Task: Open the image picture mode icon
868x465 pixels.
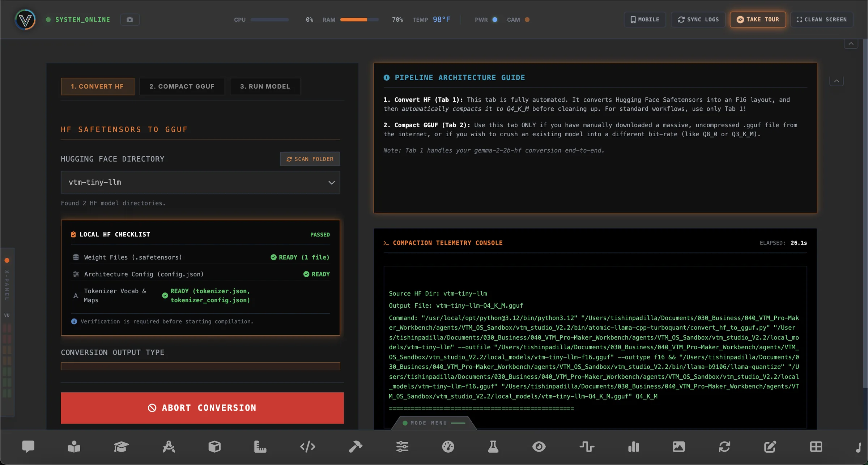Action: click(x=678, y=447)
